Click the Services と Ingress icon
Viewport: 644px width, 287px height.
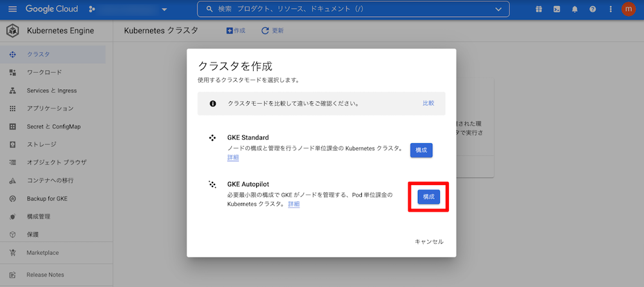(x=12, y=90)
